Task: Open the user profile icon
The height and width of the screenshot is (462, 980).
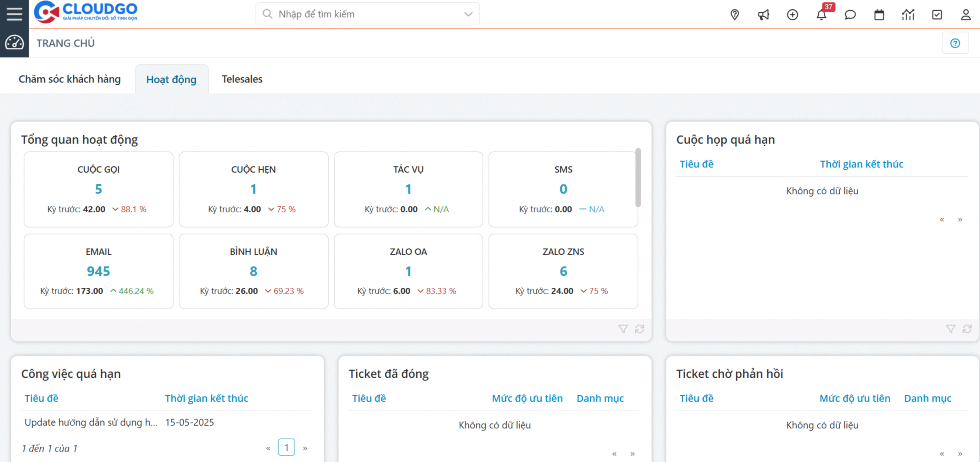Action: (x=966, y=15)
